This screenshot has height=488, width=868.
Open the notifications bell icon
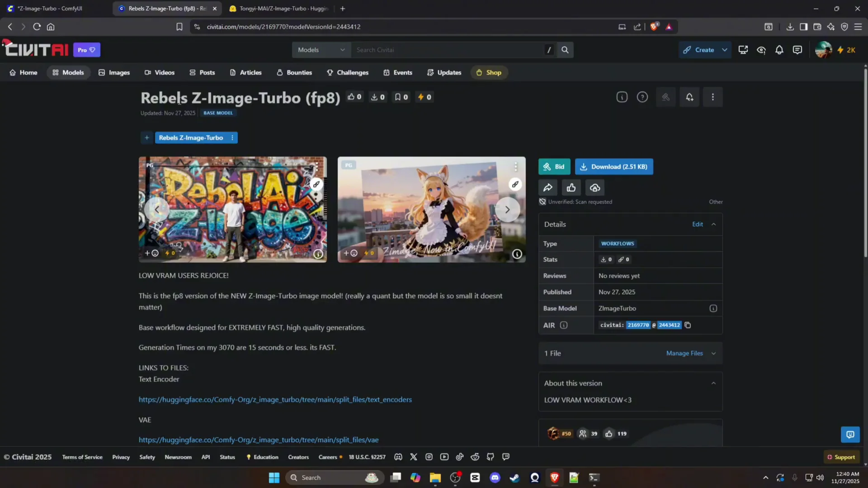pyautogui.click(x=778, y=50)
